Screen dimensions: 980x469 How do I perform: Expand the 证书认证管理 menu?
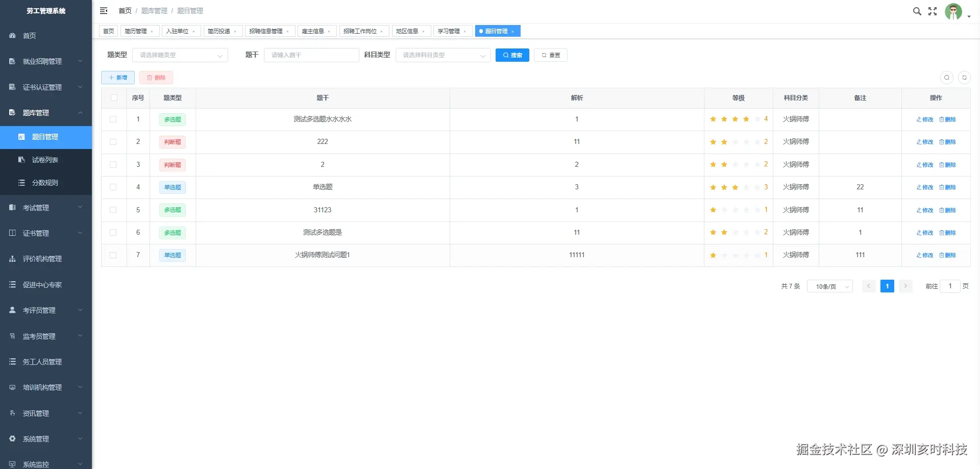click(x=80, y=87)
